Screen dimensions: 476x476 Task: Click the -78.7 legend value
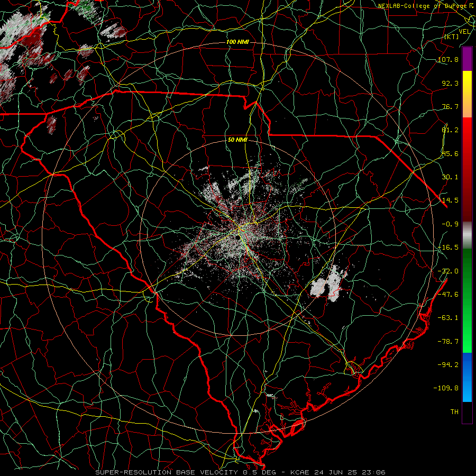coord(448,342)
